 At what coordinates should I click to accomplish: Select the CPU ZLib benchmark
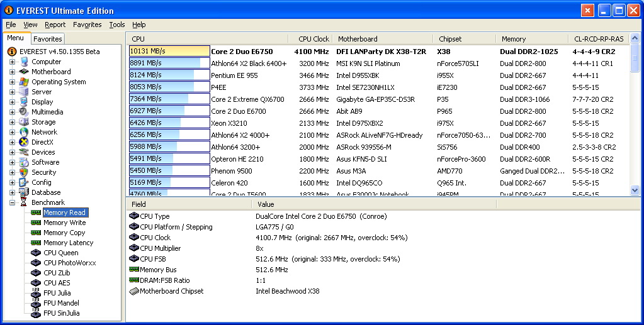pyautogui.click(x=57, y=273)
